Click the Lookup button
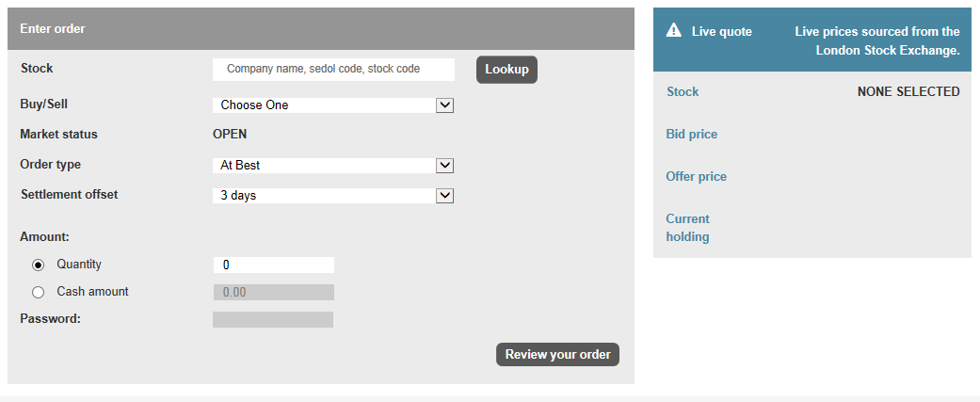Screen dimensions: 980x402 coord(506,70)
